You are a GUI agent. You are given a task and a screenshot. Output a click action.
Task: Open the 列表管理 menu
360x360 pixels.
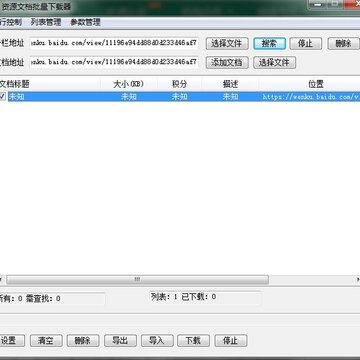tap(46, 22)
